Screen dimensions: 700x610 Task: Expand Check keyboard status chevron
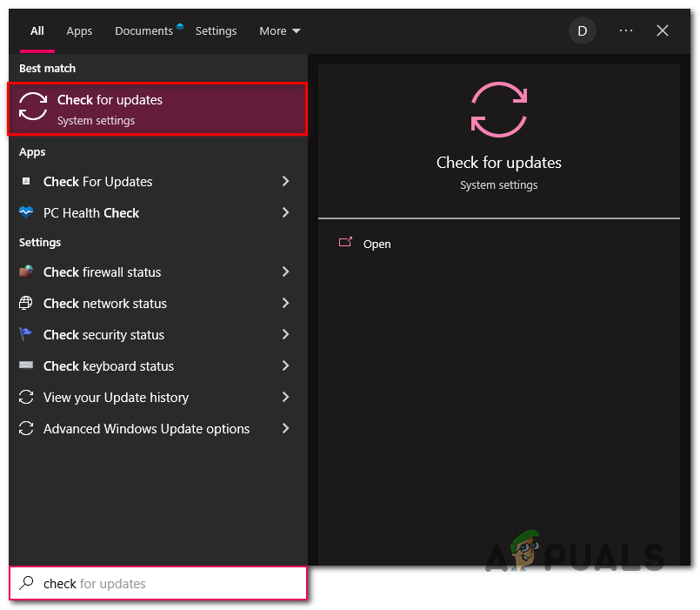[286, 365]
